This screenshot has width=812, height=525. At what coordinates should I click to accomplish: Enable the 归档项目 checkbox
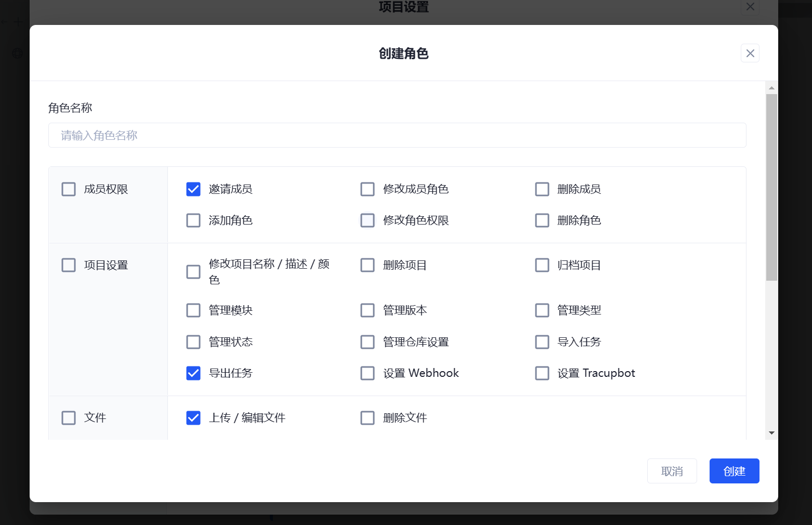tap(542, 265)
